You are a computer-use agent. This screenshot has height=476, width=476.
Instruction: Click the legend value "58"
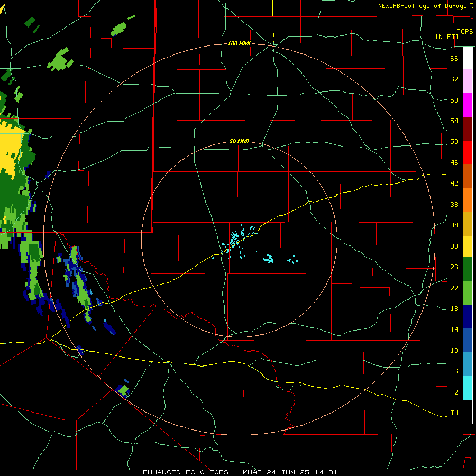[454, 100]
